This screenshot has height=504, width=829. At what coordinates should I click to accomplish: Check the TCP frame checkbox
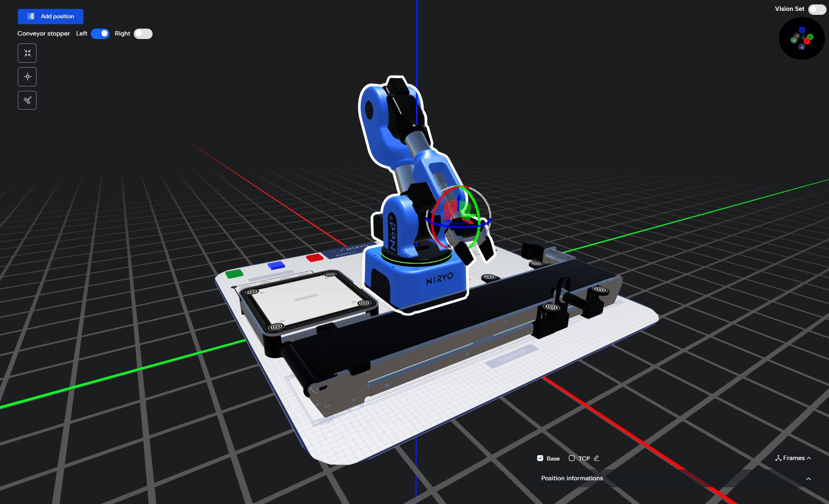click(571, 458)
